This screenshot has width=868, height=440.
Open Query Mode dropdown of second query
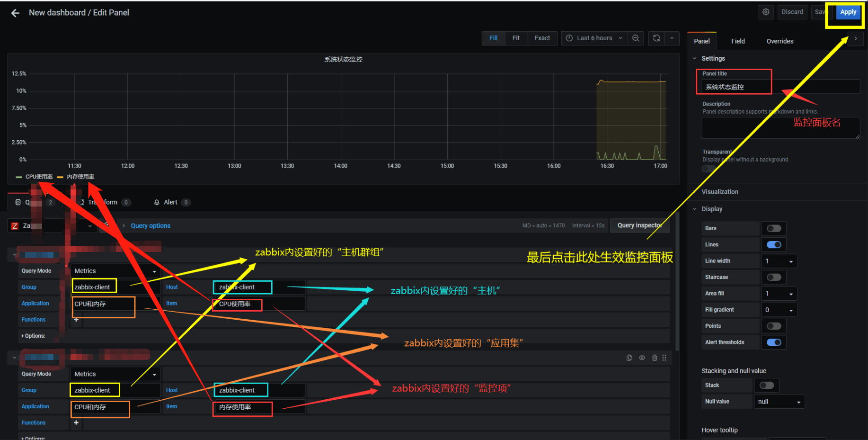click(115, 374)
